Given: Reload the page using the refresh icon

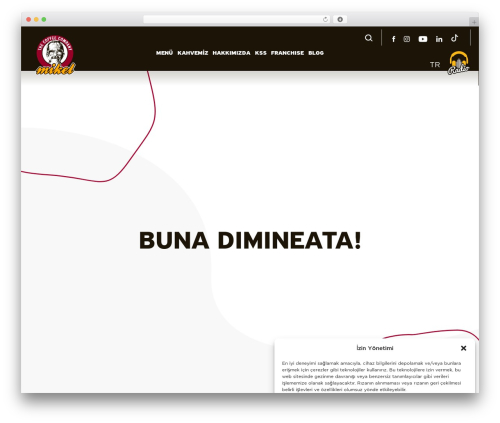Looking at the screenshot, I should (325, 19).
